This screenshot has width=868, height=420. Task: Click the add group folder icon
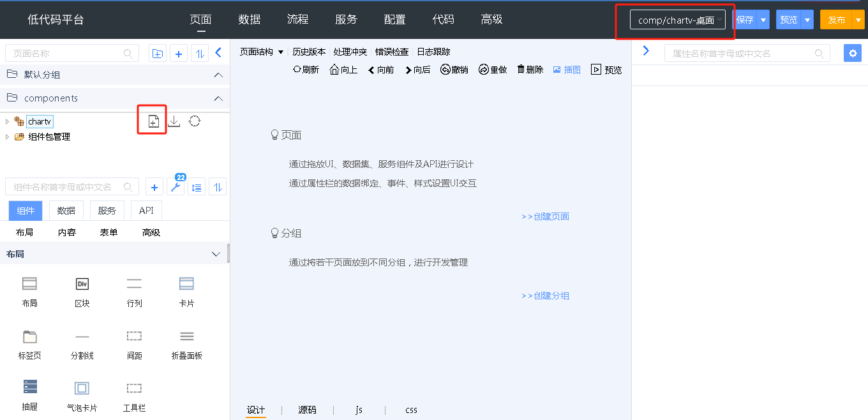click(x=157, y=54)
